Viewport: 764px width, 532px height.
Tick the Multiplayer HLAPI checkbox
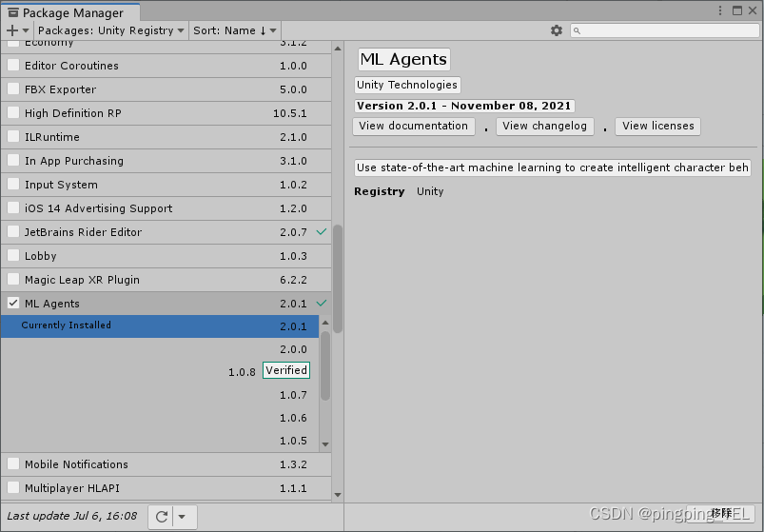coord(13,487)
